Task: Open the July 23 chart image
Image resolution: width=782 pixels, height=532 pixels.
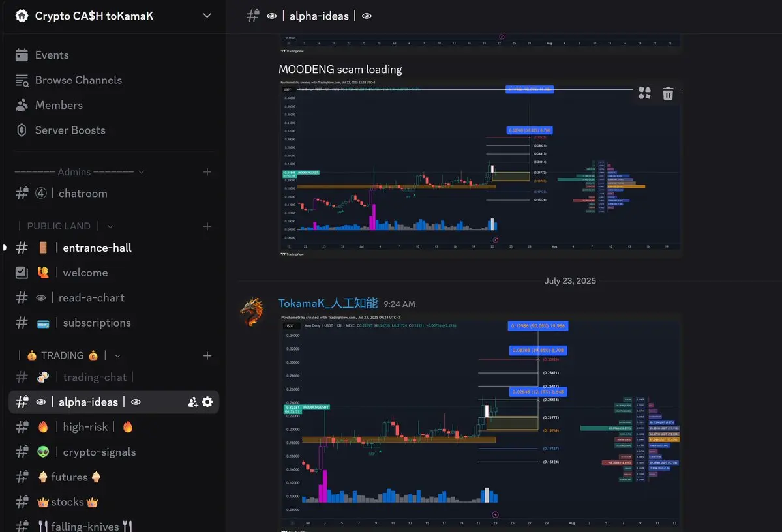Action: pyautogui.click(x=480, y=422)
